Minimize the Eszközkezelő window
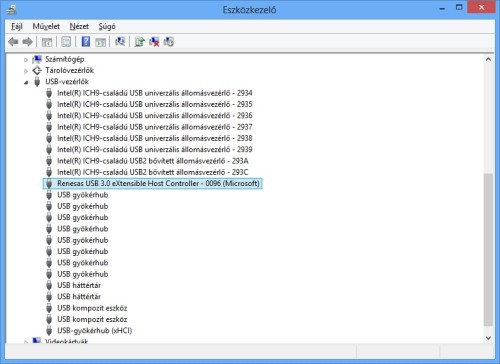This screenshot has height=364, width=500. pos(442,8)
